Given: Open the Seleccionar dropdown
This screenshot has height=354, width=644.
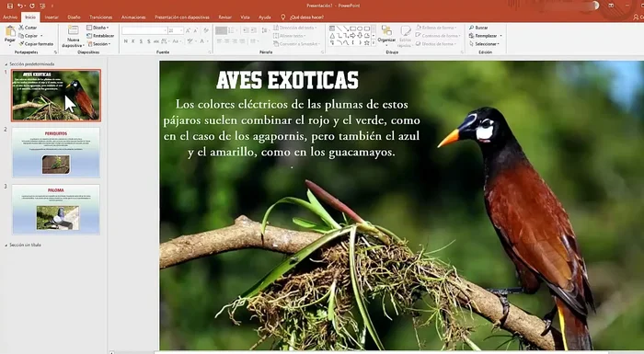Looking at the screenshot, I should point(485,43).
